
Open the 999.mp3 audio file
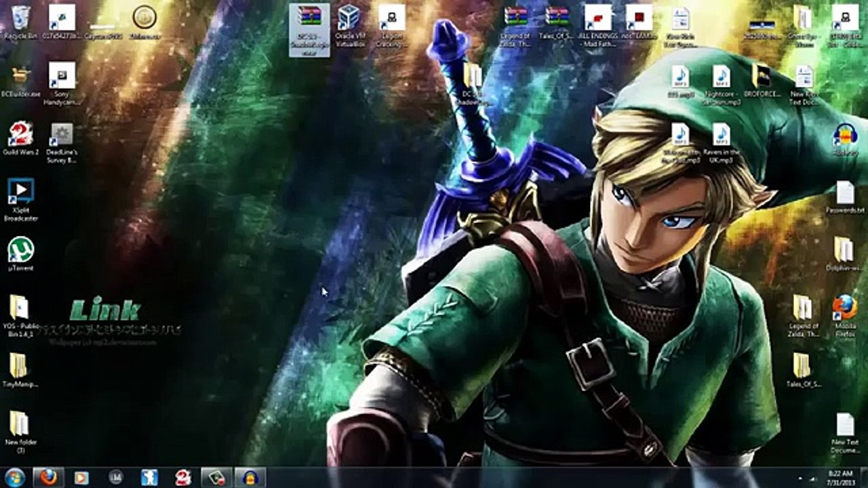point(680,81)
